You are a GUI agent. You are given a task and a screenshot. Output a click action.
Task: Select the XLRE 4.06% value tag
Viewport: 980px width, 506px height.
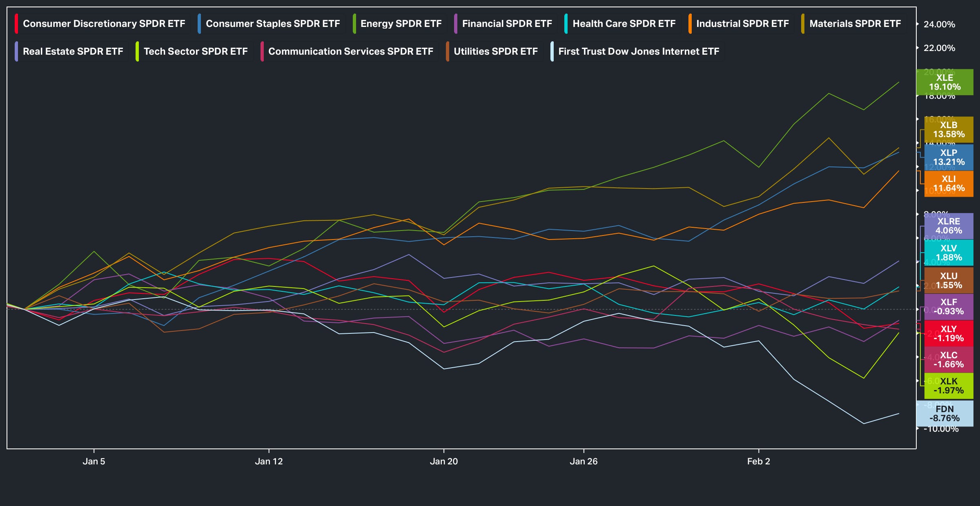[x=949, y=226]
